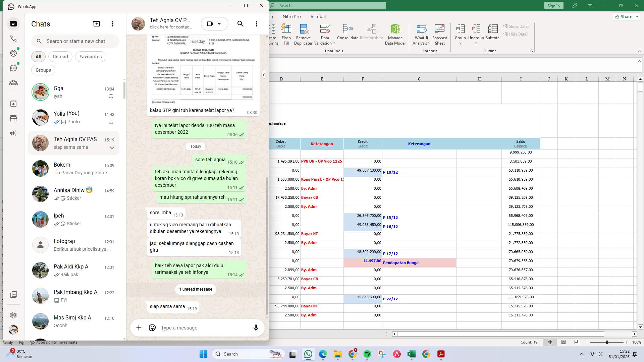Toggle the Favourites chats filter

point(91,57)
